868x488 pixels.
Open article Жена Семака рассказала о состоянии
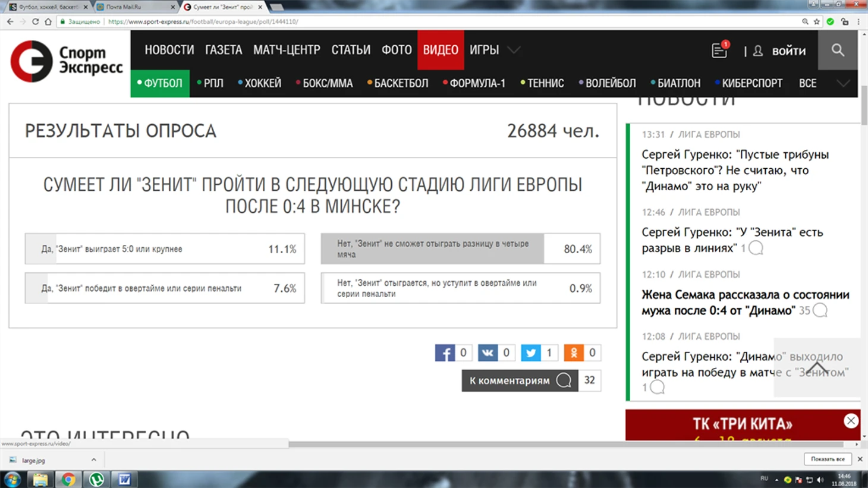coord(746,303)
